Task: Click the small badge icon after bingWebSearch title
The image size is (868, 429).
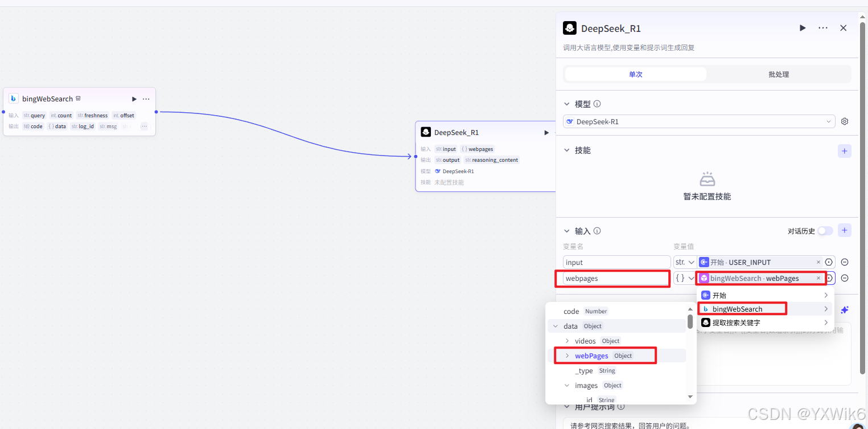Action: click(78, 99)
